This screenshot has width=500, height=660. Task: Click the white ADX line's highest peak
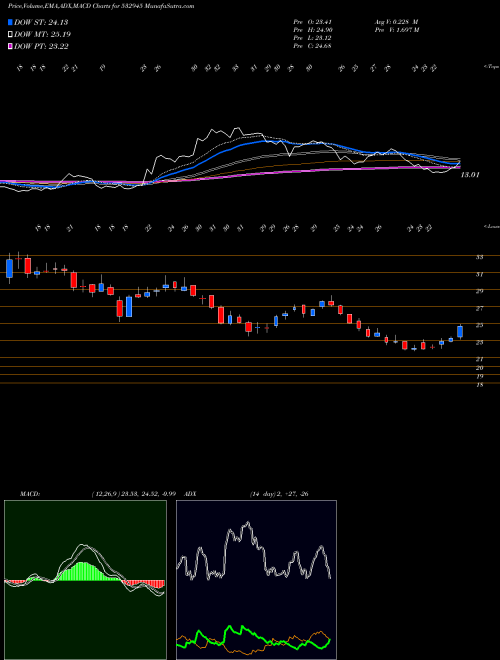(x=247, y=524)
